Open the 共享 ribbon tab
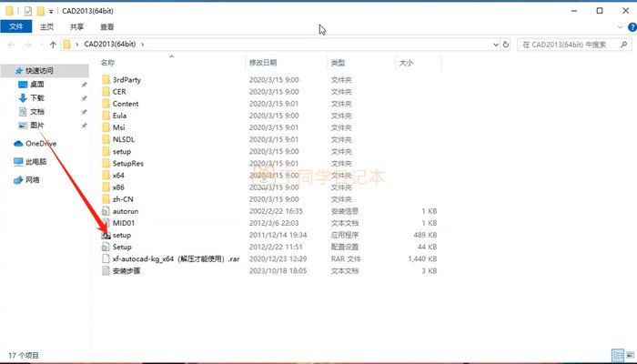 point(76,26)
